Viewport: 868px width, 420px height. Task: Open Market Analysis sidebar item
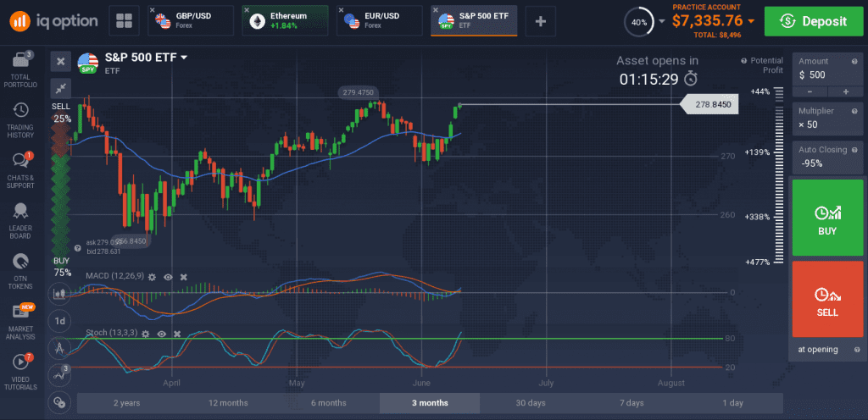tap(20, 322)
